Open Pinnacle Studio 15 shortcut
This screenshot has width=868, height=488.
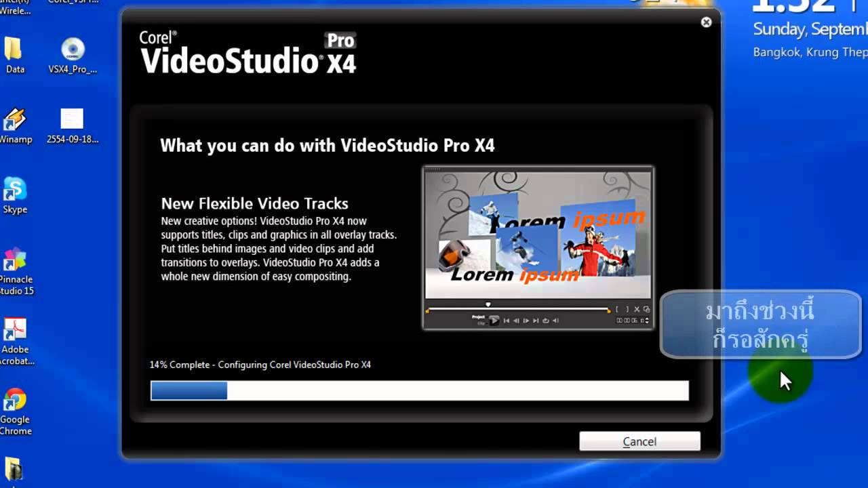15,272
